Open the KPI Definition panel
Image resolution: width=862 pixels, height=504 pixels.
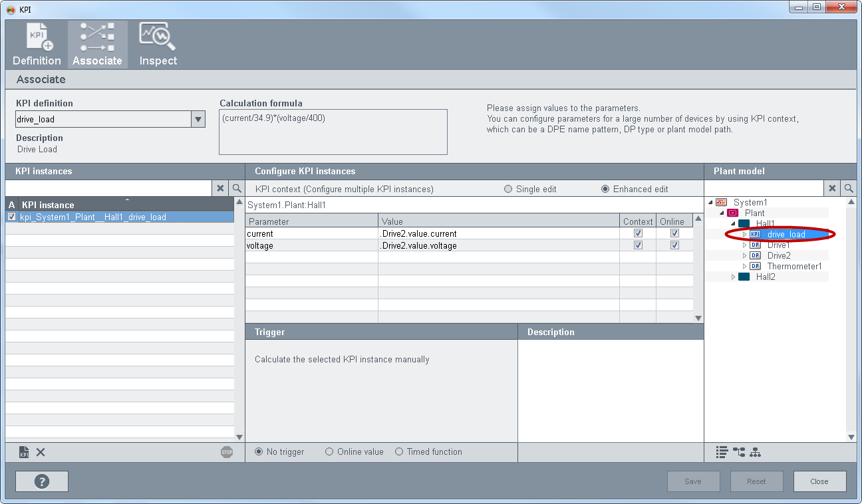click(37, 45)
